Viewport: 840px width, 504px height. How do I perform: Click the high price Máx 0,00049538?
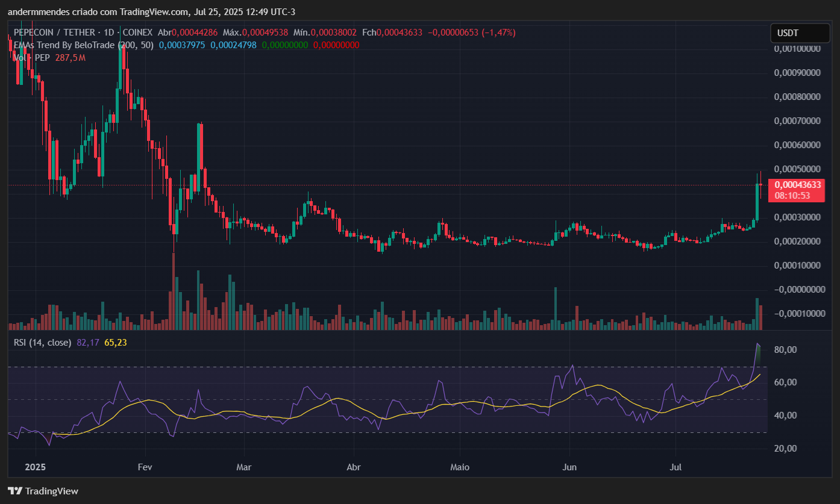click(255, 33)
